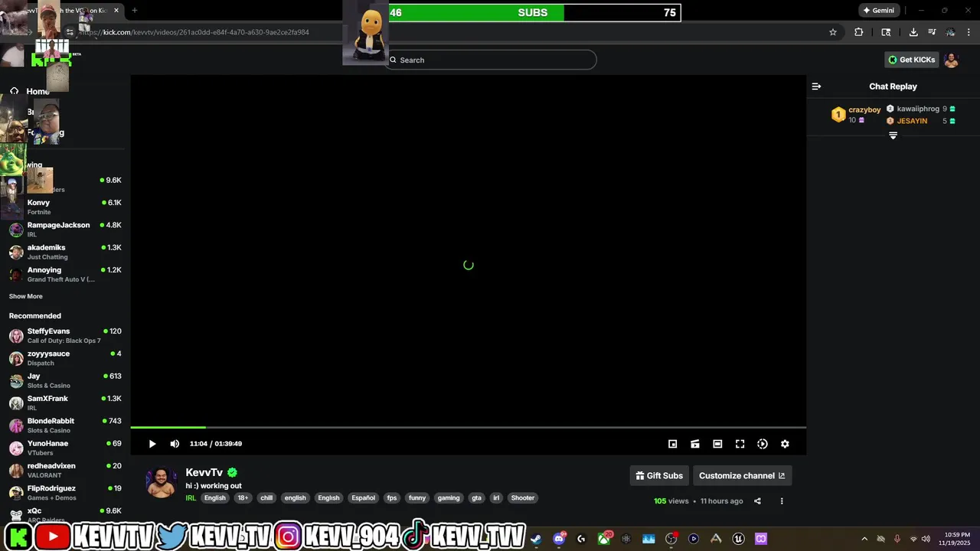The width and height of the screenshot is (980, 551).
Task: Open Annoying channel in sidebar
Action: (x=65, y=274)
